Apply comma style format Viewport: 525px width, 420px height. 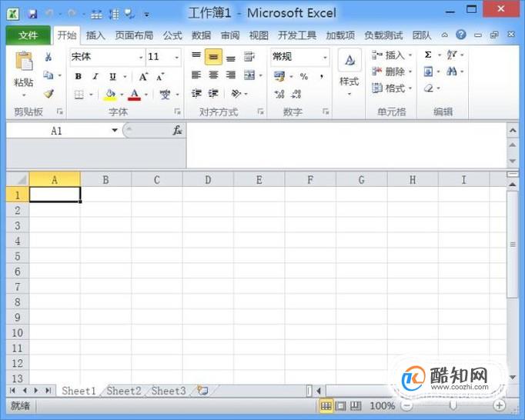point(322,77)
